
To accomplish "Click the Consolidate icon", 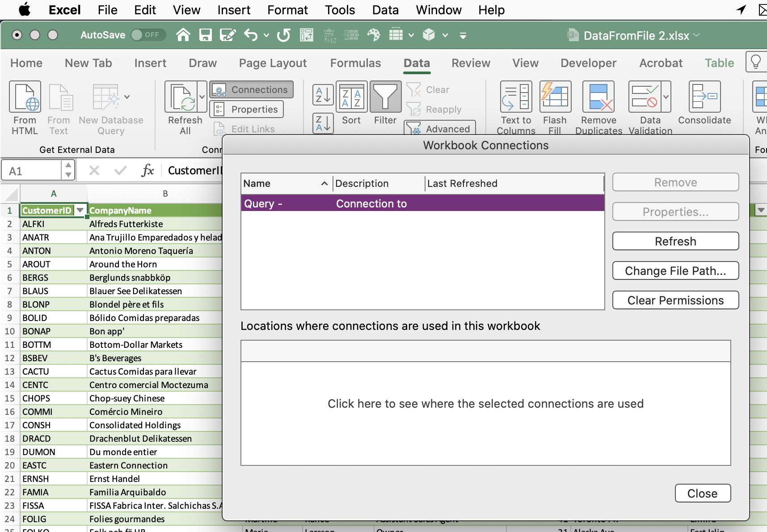I will pyautogui.click(x=704, y=97).
